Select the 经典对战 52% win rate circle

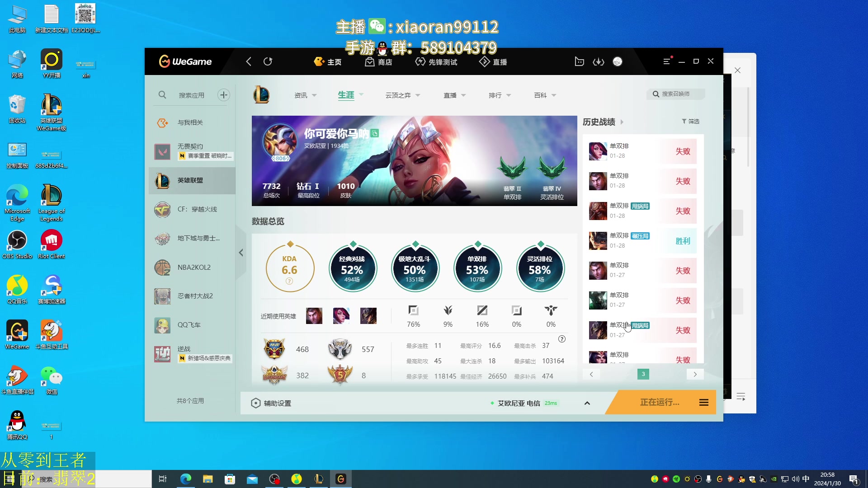pos(352,268)
